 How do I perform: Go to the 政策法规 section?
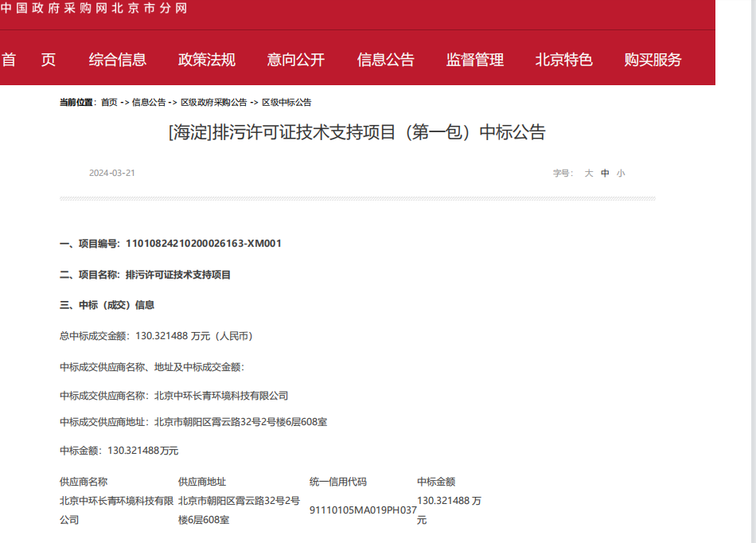click(207, 60)
